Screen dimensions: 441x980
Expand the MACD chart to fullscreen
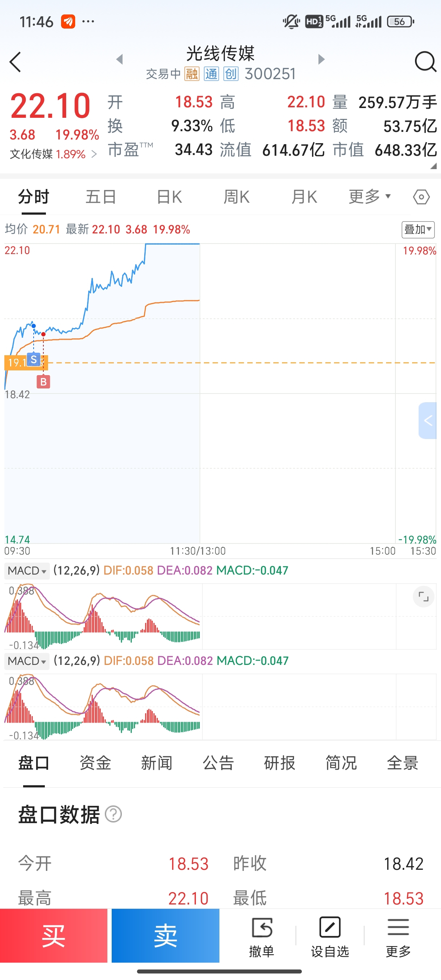tap(423, 597)
